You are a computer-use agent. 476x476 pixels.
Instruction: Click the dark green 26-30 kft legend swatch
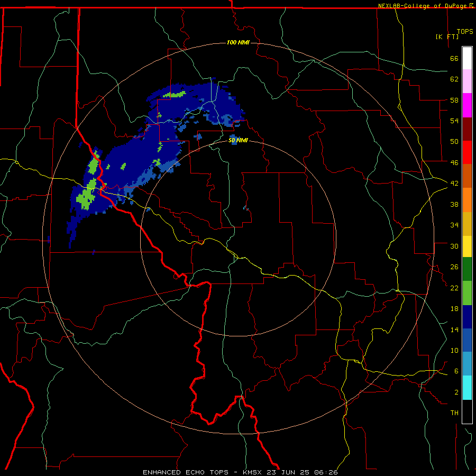(467, 269)
